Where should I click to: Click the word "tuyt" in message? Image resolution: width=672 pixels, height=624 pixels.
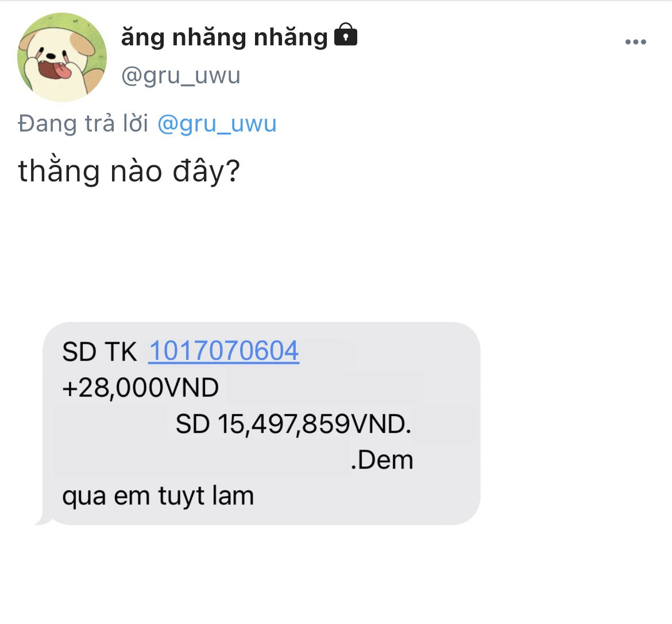[181, 497]
